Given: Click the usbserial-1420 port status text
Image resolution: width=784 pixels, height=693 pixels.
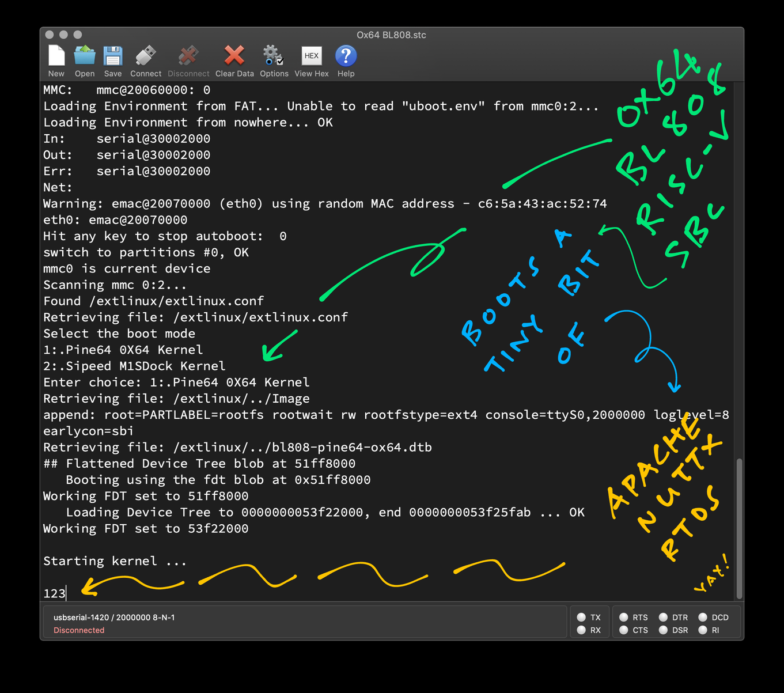Looking at the screenshot, I should click(x=114, y=618).
